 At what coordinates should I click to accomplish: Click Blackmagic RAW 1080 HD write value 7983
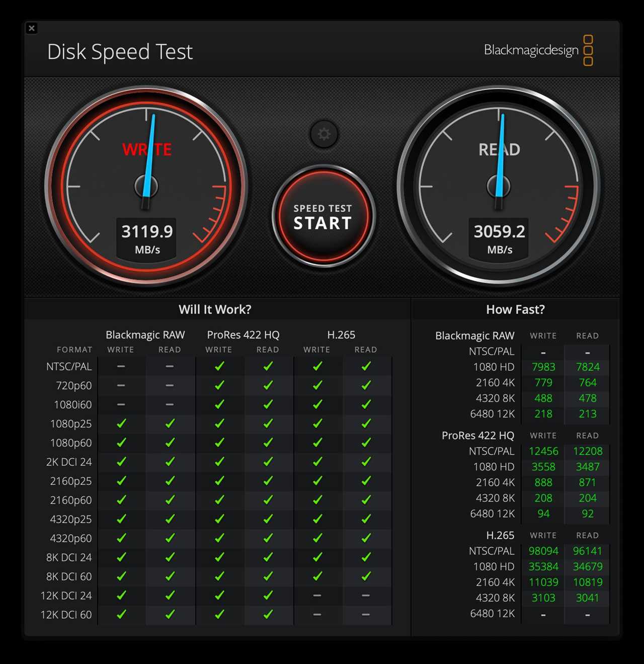pyautogui.click(x=543, y=367)
